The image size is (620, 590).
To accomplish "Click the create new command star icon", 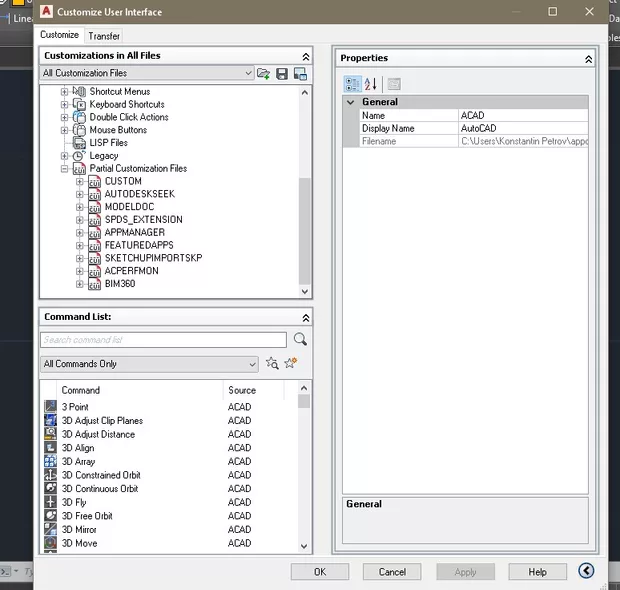I will pos(290,364).
